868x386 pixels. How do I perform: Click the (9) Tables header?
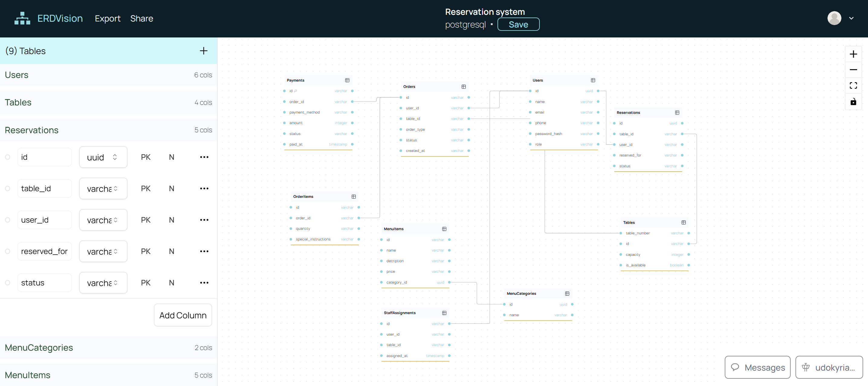tap(108, 51)
